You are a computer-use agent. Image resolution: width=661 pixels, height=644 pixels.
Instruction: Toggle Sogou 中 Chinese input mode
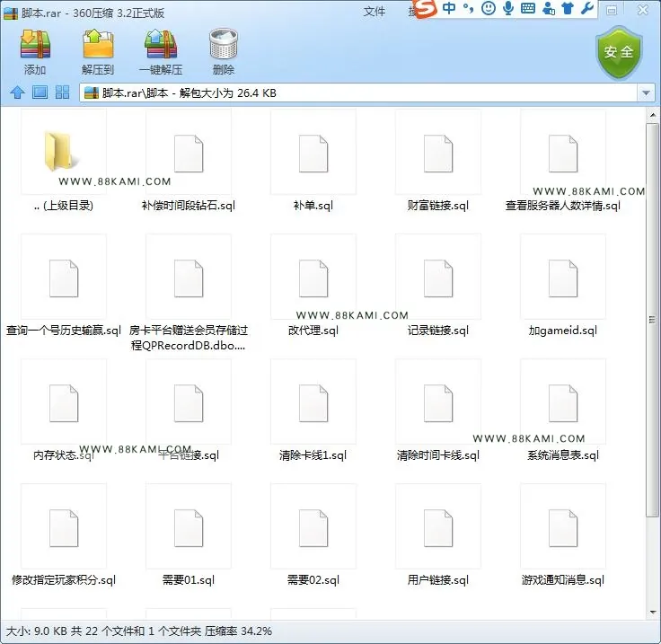[449, 7]
